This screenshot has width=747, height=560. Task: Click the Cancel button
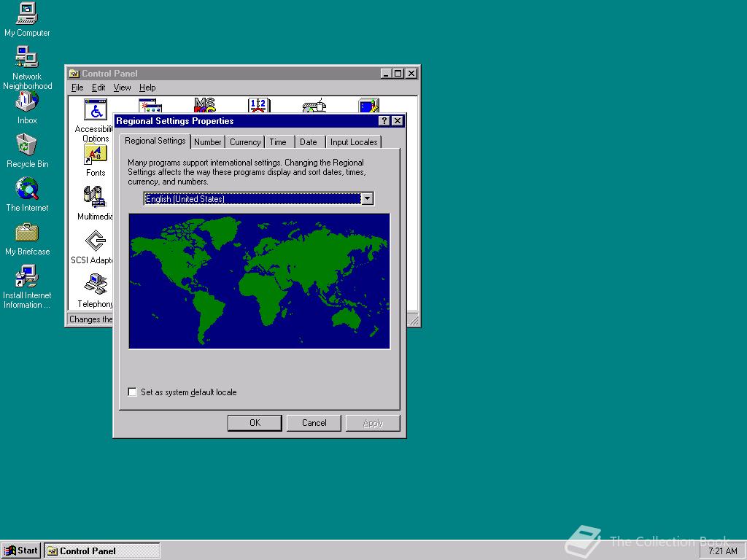(314, 423)
